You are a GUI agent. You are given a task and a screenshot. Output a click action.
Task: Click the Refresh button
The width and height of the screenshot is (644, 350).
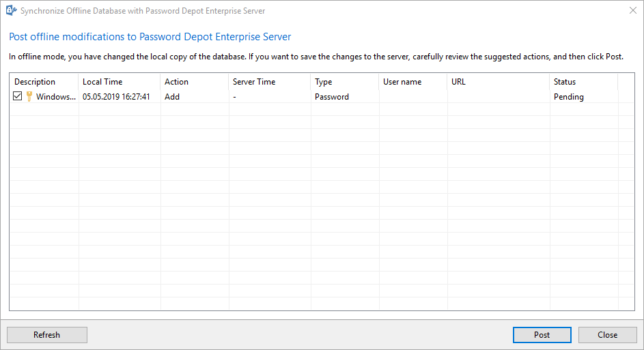[x=47, y=335]
